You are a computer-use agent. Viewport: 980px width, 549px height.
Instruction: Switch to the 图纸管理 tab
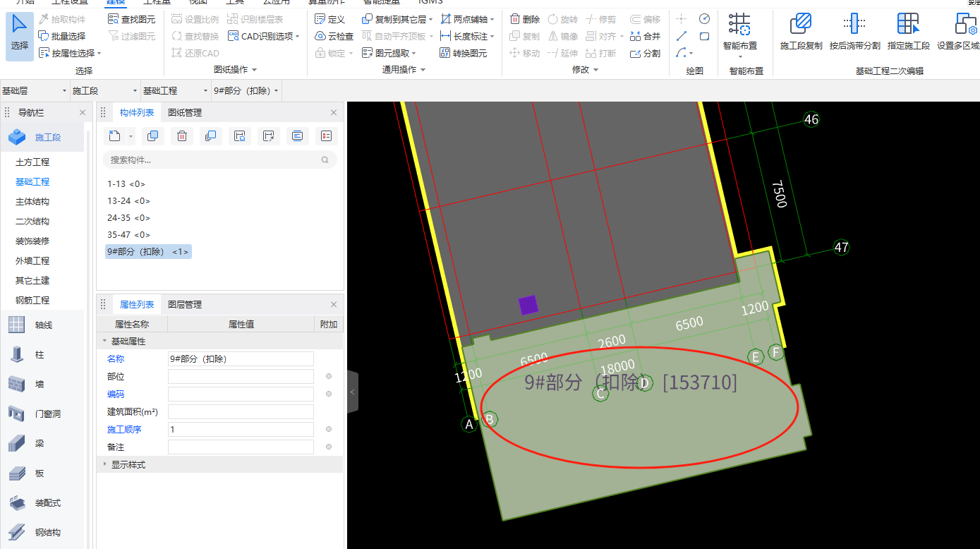[185, 113]
